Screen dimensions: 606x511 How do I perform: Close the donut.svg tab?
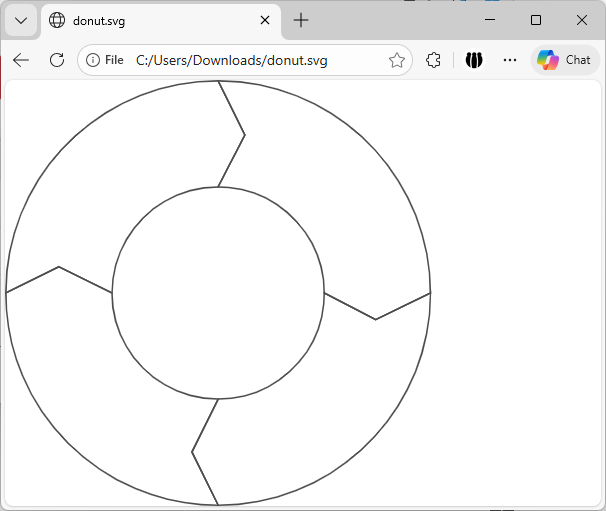pyautogui.click(x=265, y=20)
